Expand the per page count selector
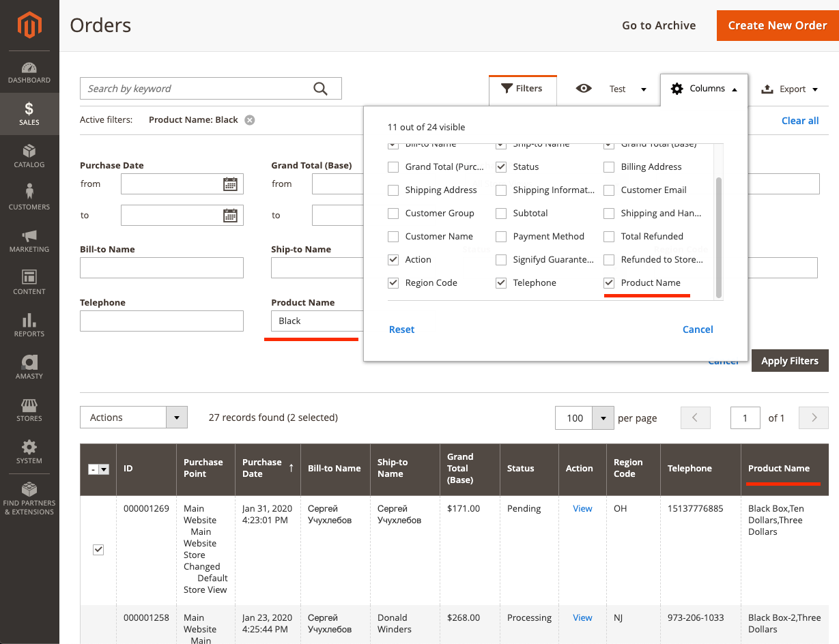Image resolution: width=839 pixels, height=644 pixels. (602, 417)
